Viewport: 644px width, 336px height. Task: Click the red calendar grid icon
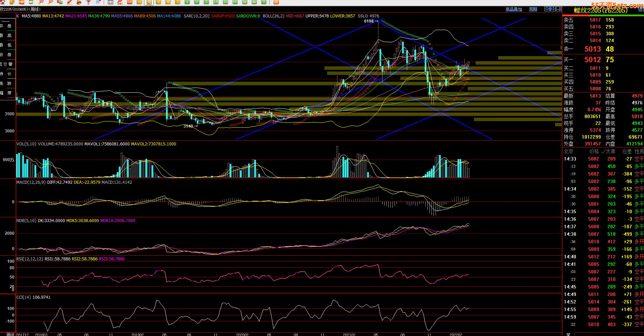point(276,2)
